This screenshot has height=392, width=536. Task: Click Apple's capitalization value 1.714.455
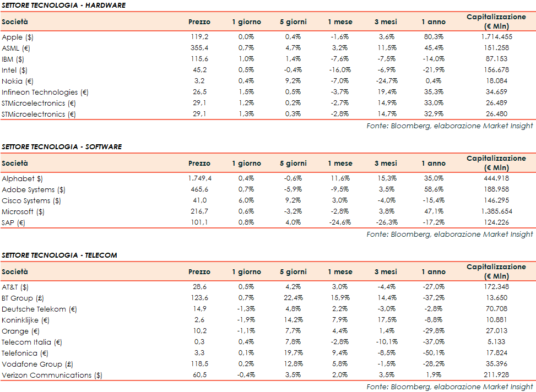tap(496, 37)
